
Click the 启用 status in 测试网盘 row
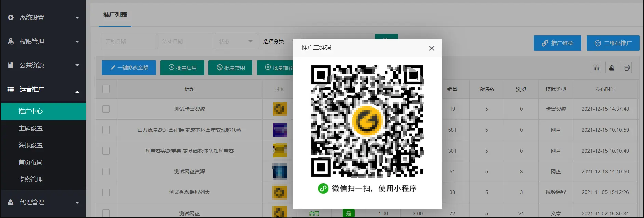(314, 214)
